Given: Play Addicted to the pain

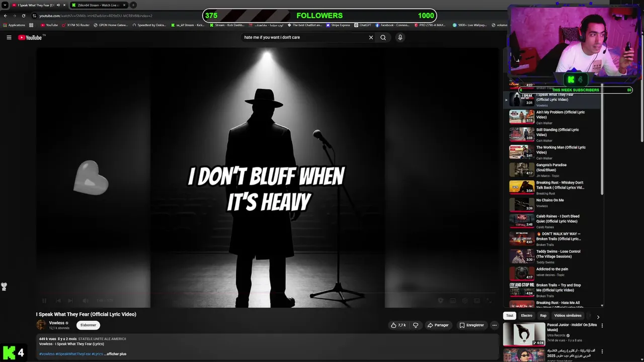Looking at the screenshot, I should point(552,274).
